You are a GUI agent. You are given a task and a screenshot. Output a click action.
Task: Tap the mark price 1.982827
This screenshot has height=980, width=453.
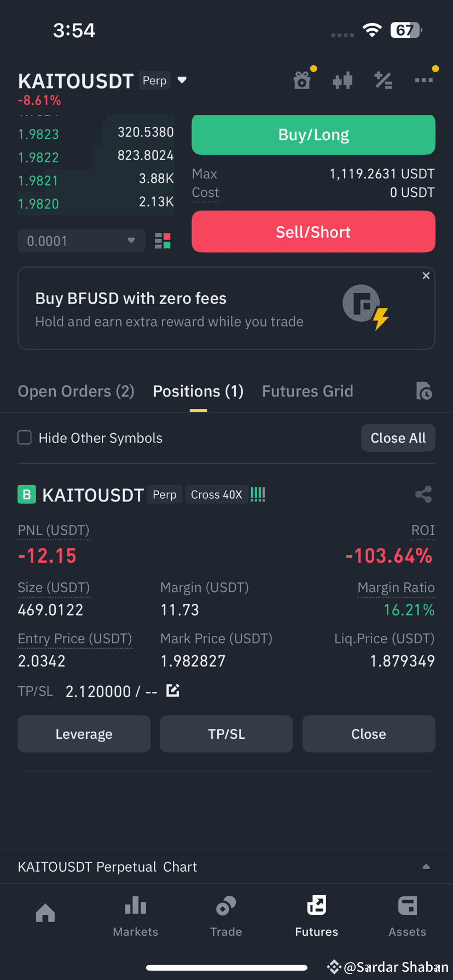[x=193, y=661]
